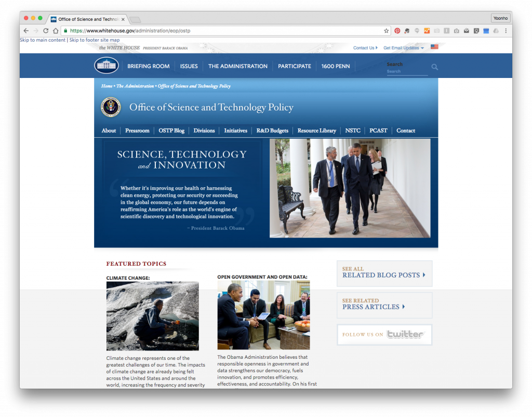Click the browser home icon

coord(56,31)
